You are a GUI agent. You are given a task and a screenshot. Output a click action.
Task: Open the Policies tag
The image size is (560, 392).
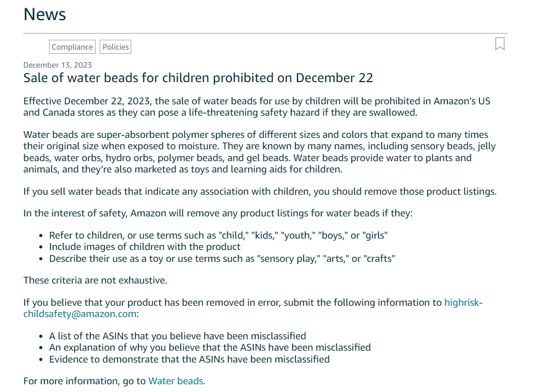115,47
